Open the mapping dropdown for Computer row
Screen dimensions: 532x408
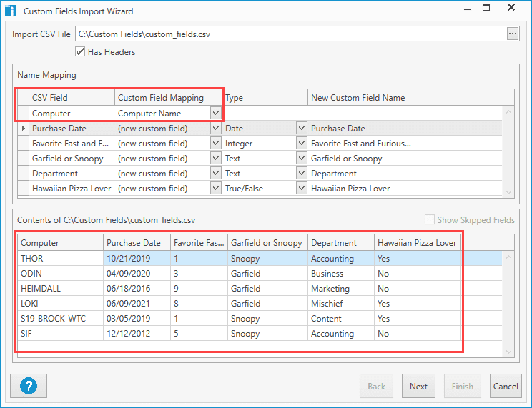coord(216,113)
